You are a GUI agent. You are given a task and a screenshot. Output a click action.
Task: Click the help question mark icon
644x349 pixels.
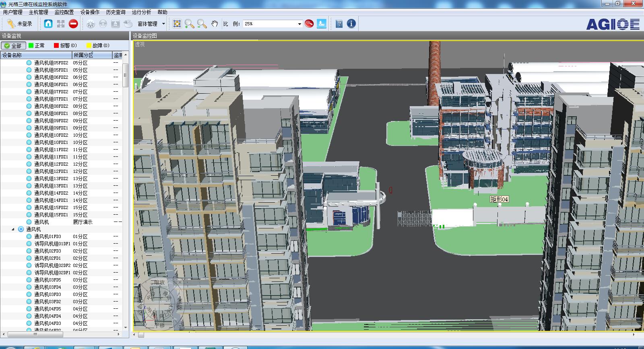tap(339, 24)
